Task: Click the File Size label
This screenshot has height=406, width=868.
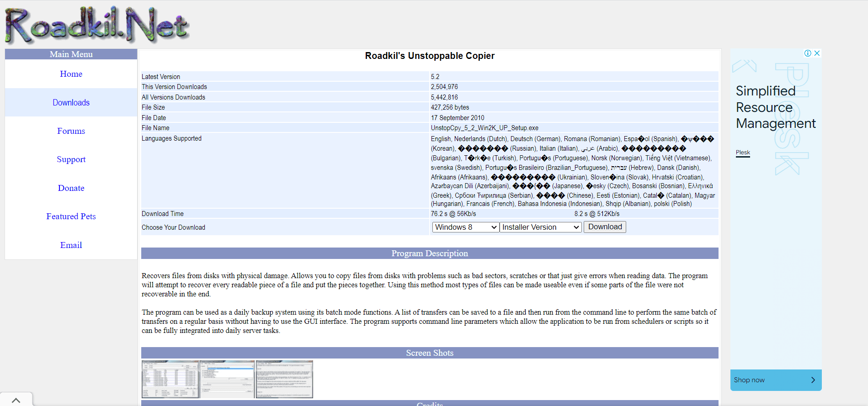Action: click(153, 107)
